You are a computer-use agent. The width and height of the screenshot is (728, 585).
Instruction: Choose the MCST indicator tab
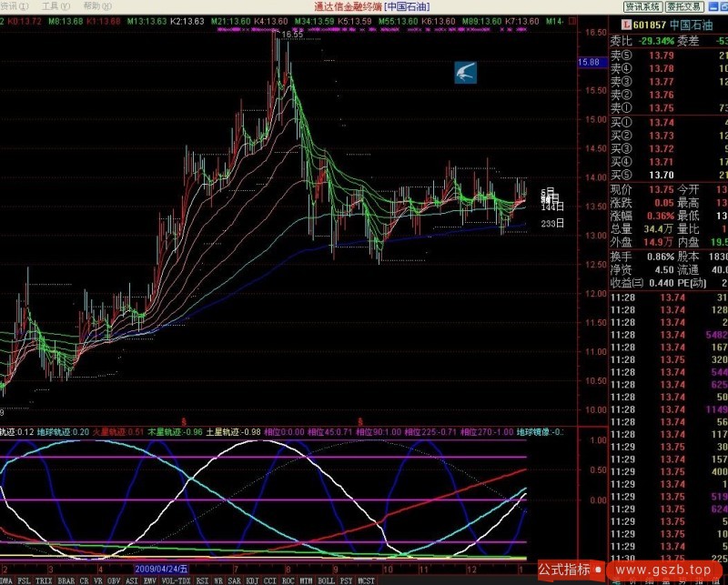[366, 579]
